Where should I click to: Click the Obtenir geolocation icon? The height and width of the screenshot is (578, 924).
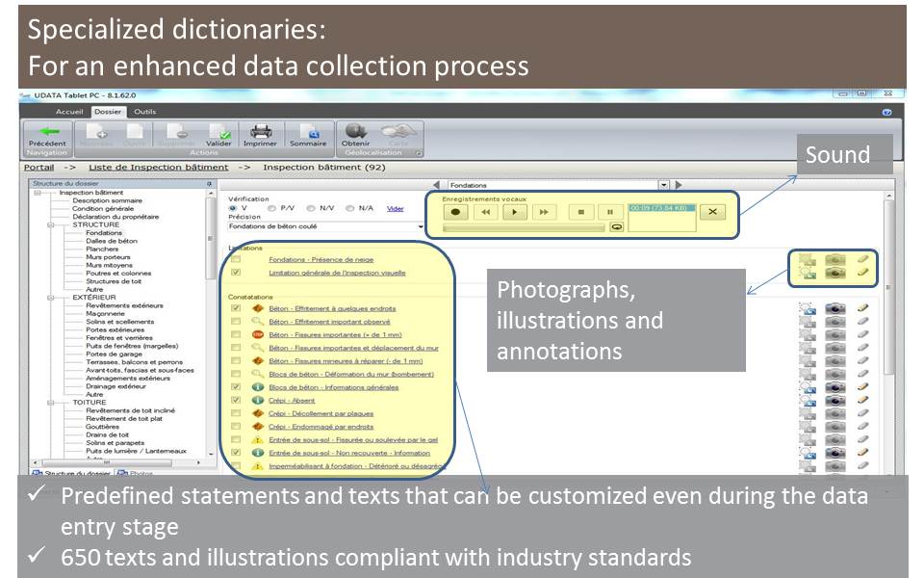click(355, 132)
